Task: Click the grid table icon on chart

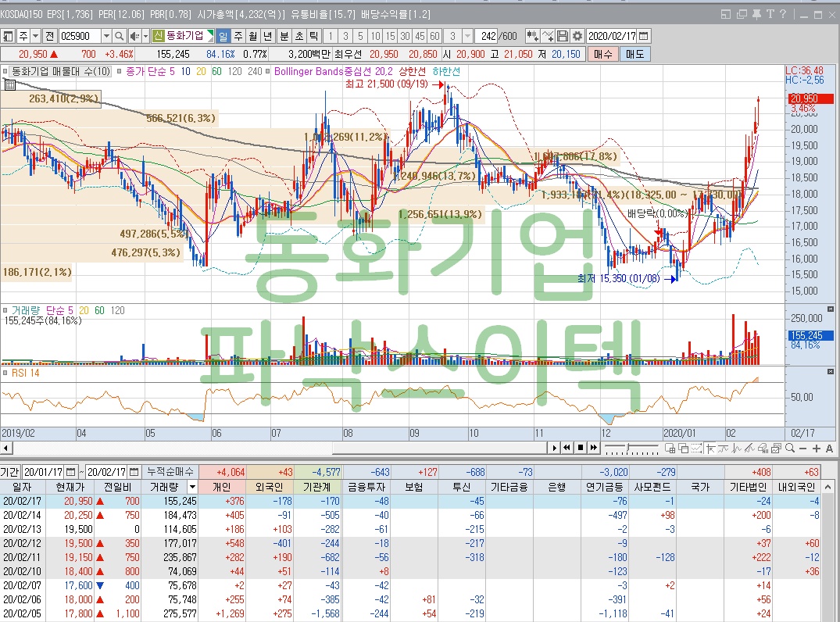Action: 10,84
